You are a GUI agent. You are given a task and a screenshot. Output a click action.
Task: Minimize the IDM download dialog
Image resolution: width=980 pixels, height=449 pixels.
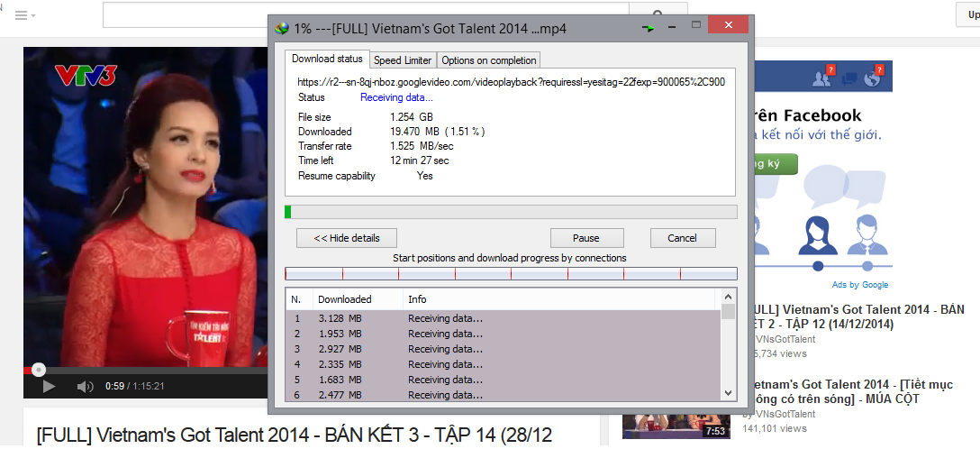[672, 28]
